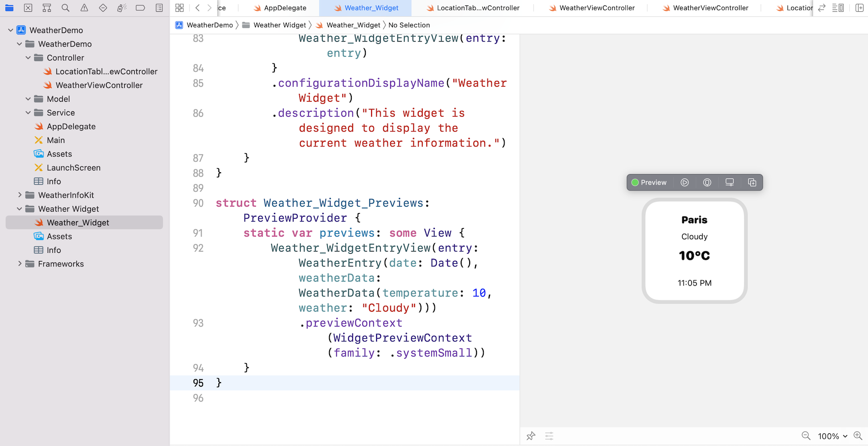Click the live preview play icon
The width and height of the screenshot is (868, 446).
pyautogui.click(x=684, y=182)
